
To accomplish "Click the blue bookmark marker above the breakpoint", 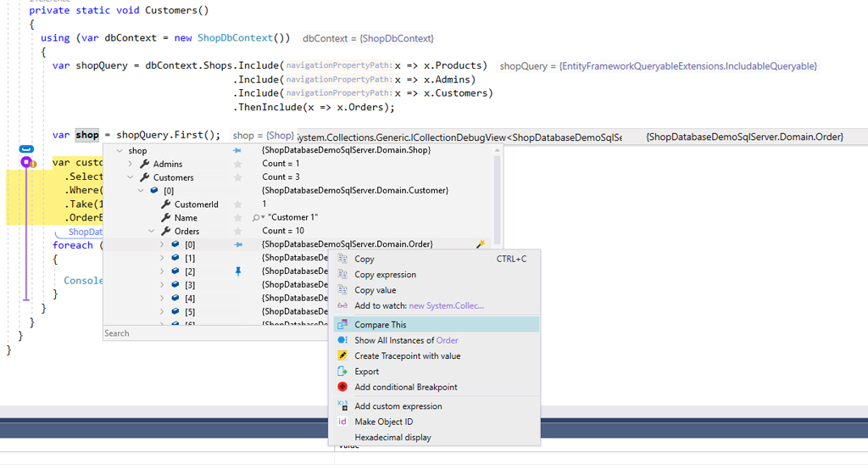I will click(26, 149).
